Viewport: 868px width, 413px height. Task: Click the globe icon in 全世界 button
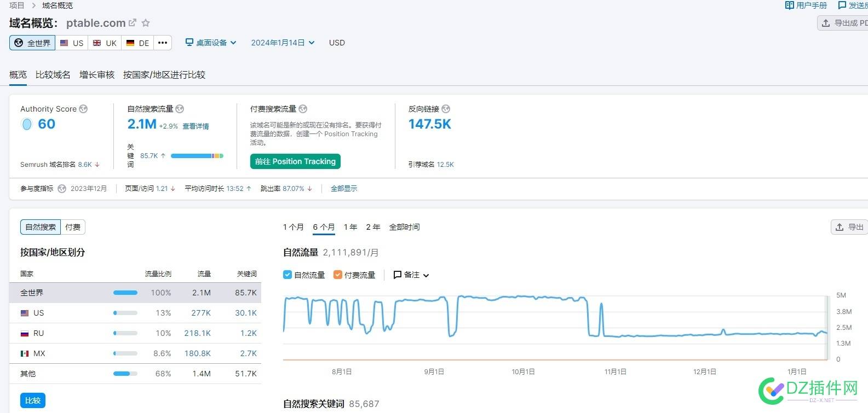click(19, 43)
